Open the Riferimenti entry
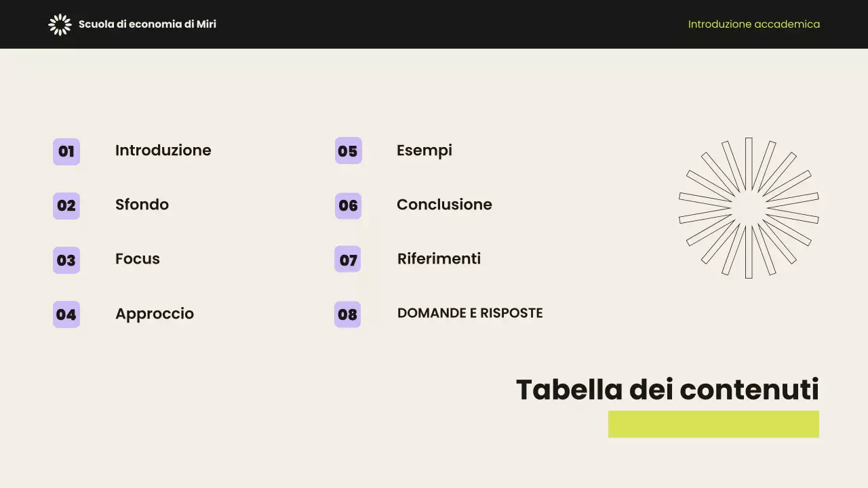Viewport: 868px width, 488px height. coord(439,259)
